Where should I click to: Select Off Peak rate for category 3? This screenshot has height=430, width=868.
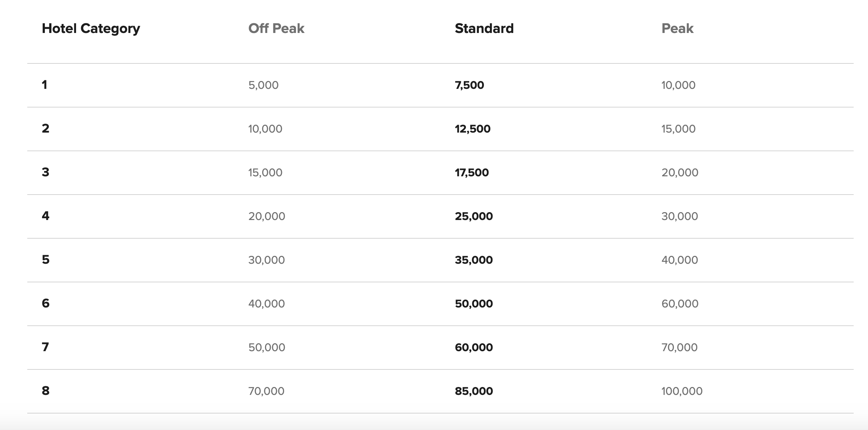(x=265, y=173)
